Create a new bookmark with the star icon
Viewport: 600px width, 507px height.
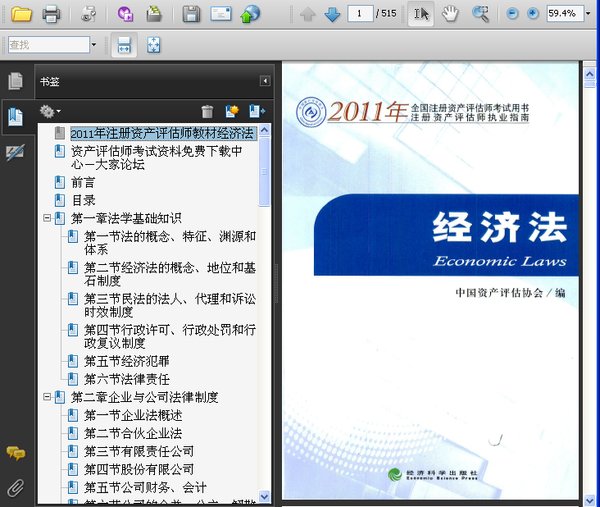[232, 111]
